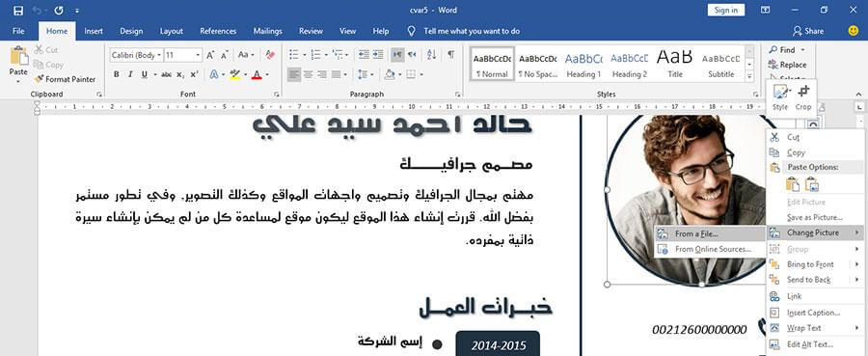The width and height of the screenshot is (868, 356).
Task: Switch to the Layout tab
Action: (x=171, y=31)
